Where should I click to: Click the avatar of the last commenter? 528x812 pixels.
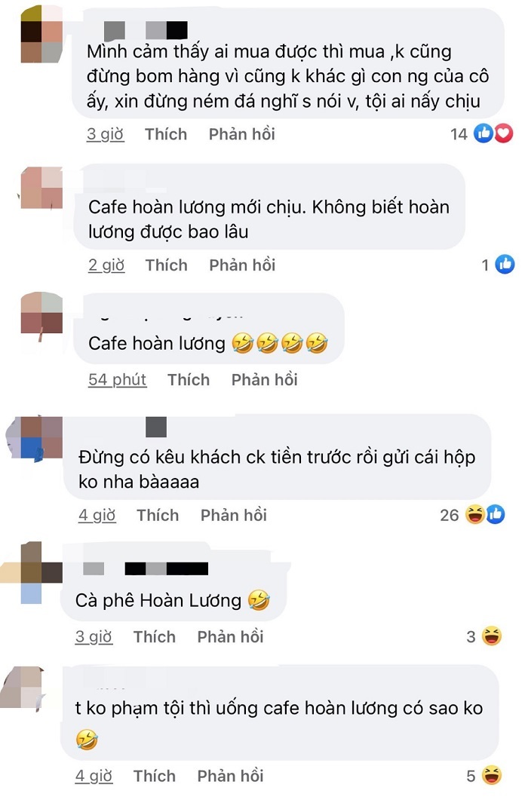[23, 687]
